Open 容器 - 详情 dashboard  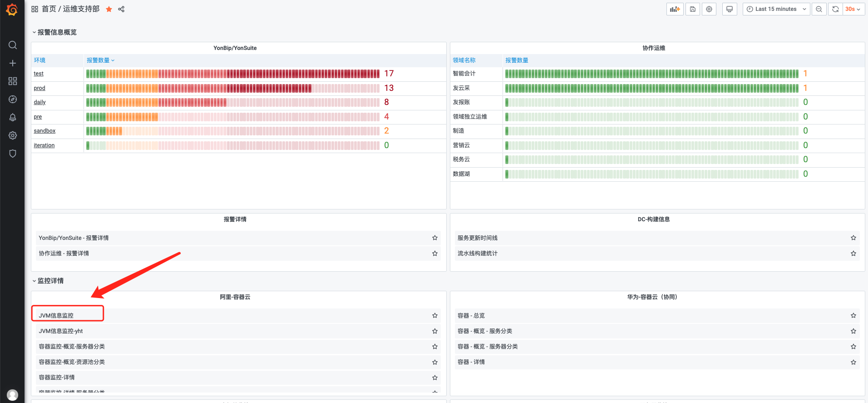coord(471,362)
